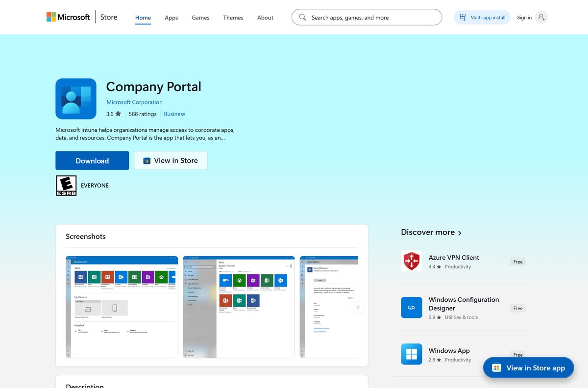
Task: Open the About tab
Action: (265, 18)
